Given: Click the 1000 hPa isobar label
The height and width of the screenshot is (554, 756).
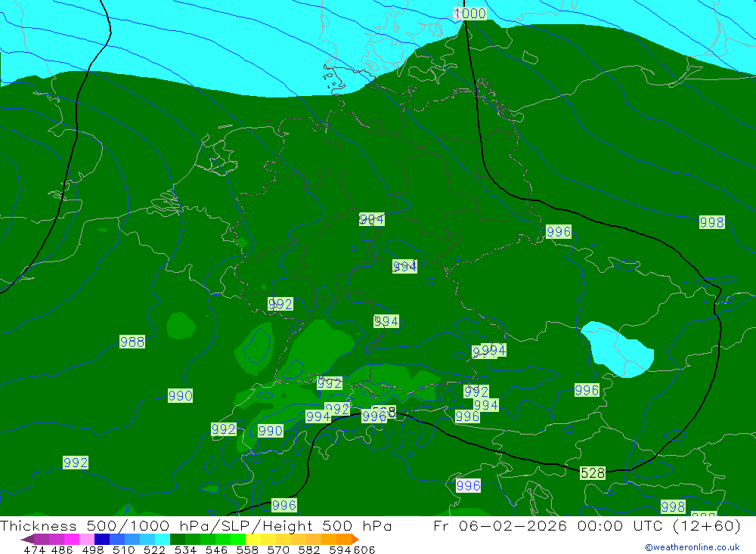Looking at the screenshot, I should click(x=470, y=14).
